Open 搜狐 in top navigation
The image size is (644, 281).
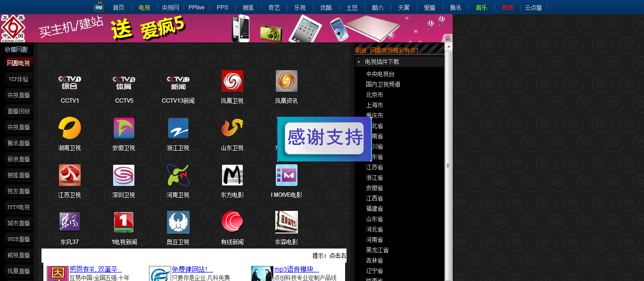[x=248, y=8]
